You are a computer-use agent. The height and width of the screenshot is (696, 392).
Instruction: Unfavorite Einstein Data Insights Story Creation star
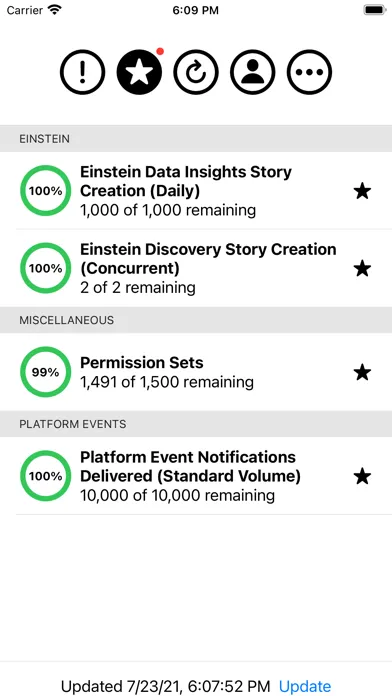click(x=362, y=191)
